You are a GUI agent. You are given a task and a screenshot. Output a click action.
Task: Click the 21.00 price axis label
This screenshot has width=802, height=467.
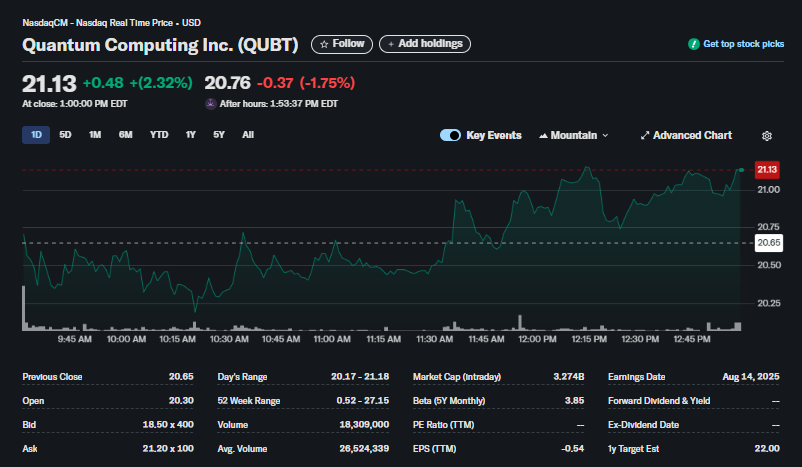coord(768,190)
